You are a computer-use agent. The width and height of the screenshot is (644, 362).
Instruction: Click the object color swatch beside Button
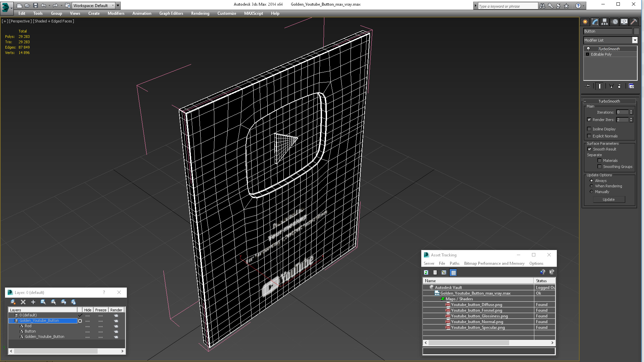point(636,31)
